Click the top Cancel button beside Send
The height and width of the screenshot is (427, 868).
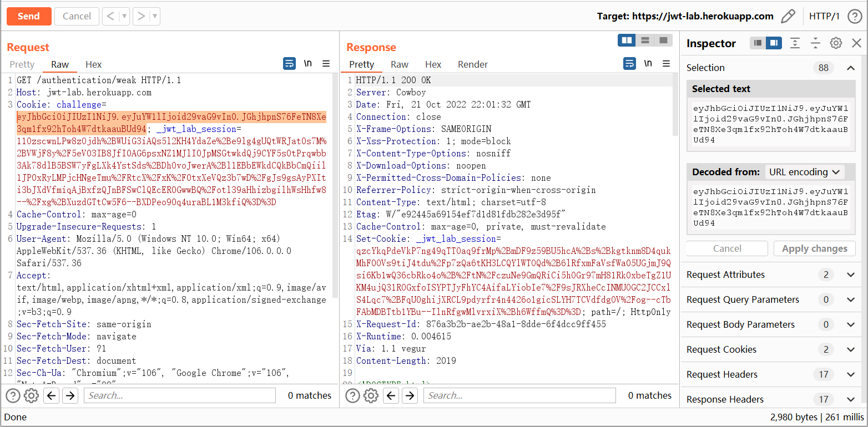click(77, 16)
